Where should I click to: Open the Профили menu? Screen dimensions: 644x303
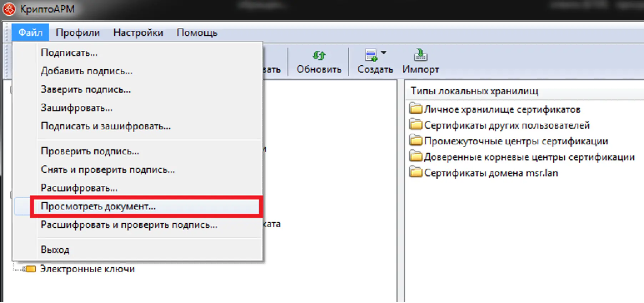pos(78,33)
